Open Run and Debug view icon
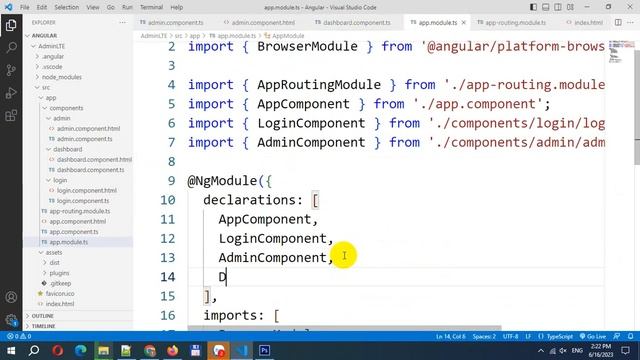 [x=11, y=93]
